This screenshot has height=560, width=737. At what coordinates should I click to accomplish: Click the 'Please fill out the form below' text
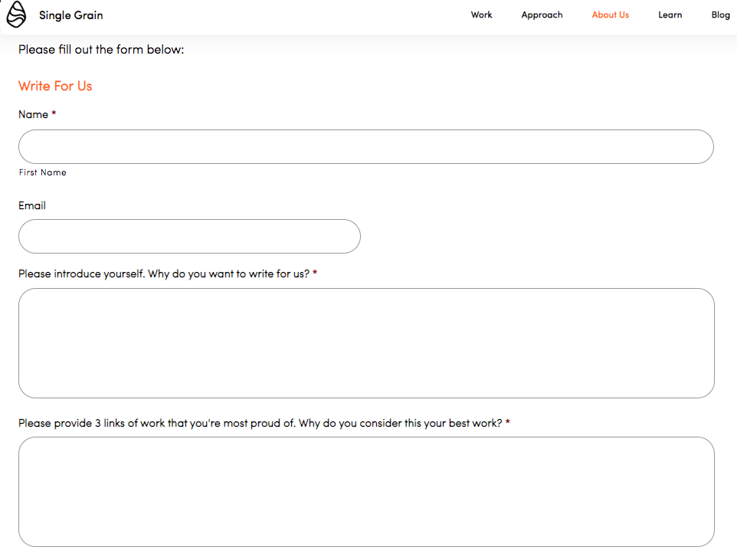(x=101, y=50)
